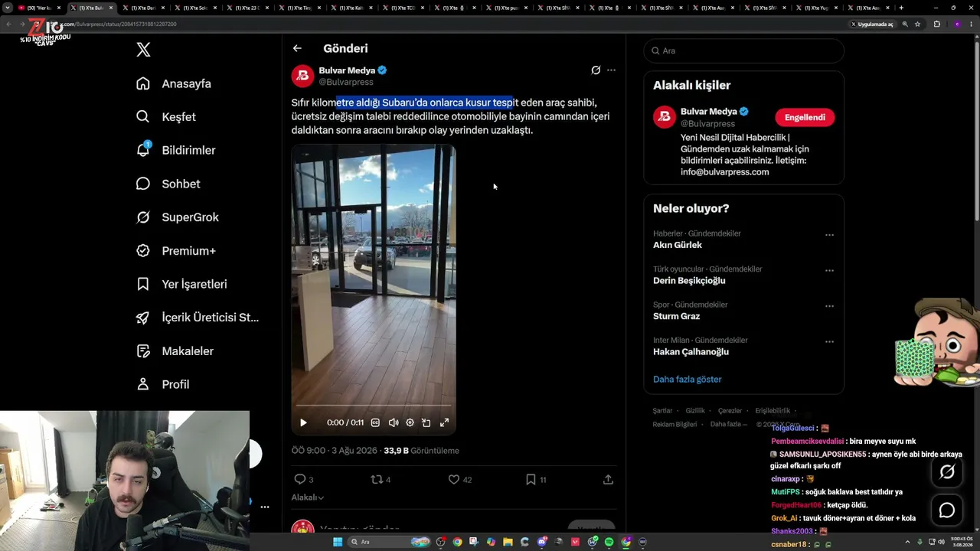Bookmark page with star icon

917,24
